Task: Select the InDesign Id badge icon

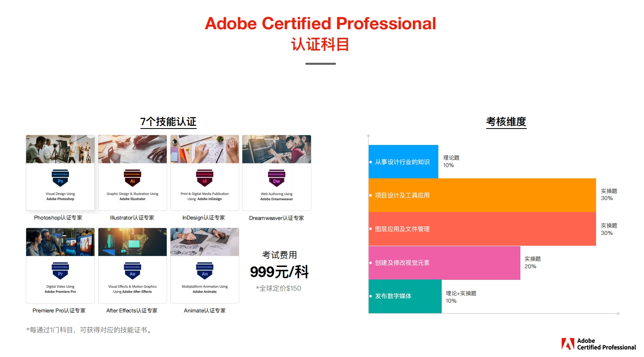Action: pos(204,179)
